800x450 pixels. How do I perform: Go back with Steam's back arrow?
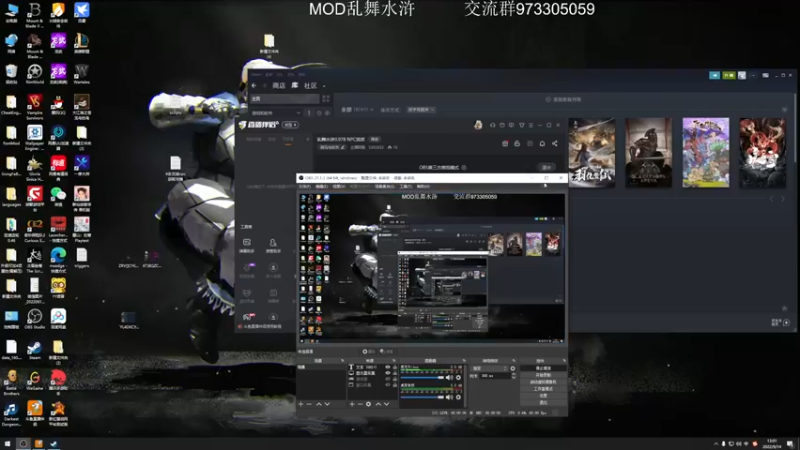[254, 86]
